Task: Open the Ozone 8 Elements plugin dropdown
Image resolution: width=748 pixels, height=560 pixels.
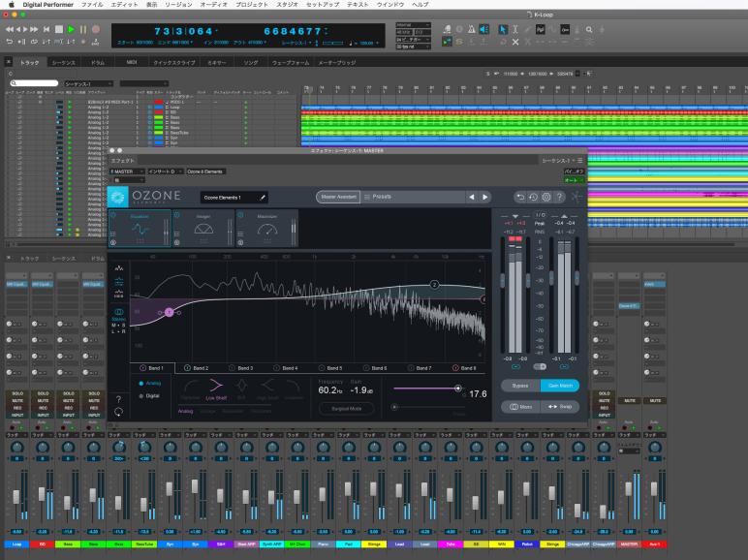Action: point(205,171)
